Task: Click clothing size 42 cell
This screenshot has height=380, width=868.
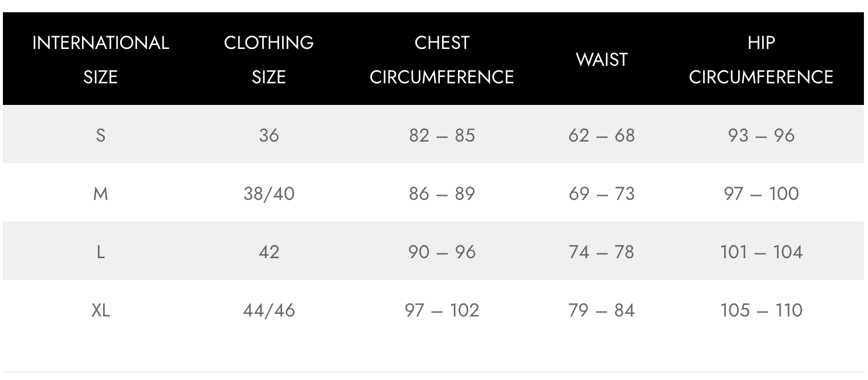Action: click(x=269, y=252)
